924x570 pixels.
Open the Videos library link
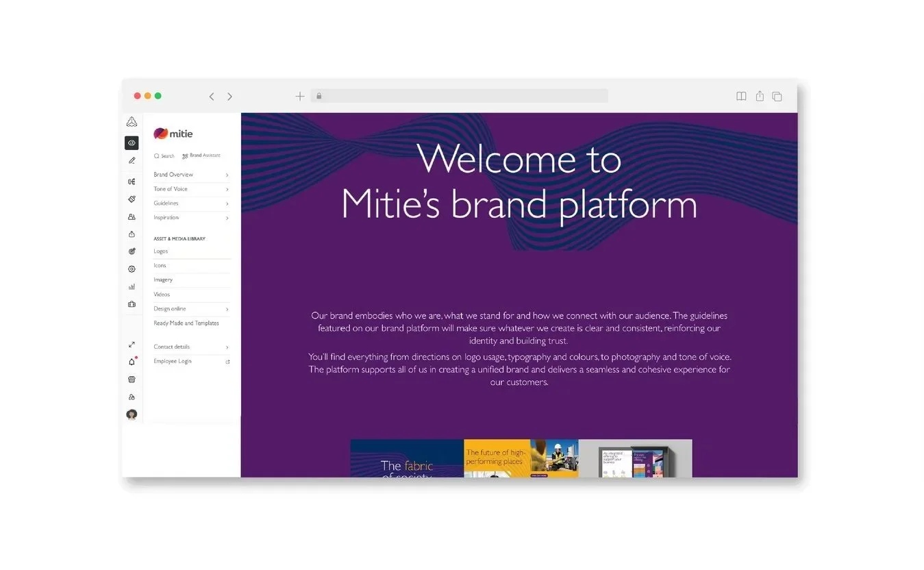pyautogui.click(x=162, y=295)
